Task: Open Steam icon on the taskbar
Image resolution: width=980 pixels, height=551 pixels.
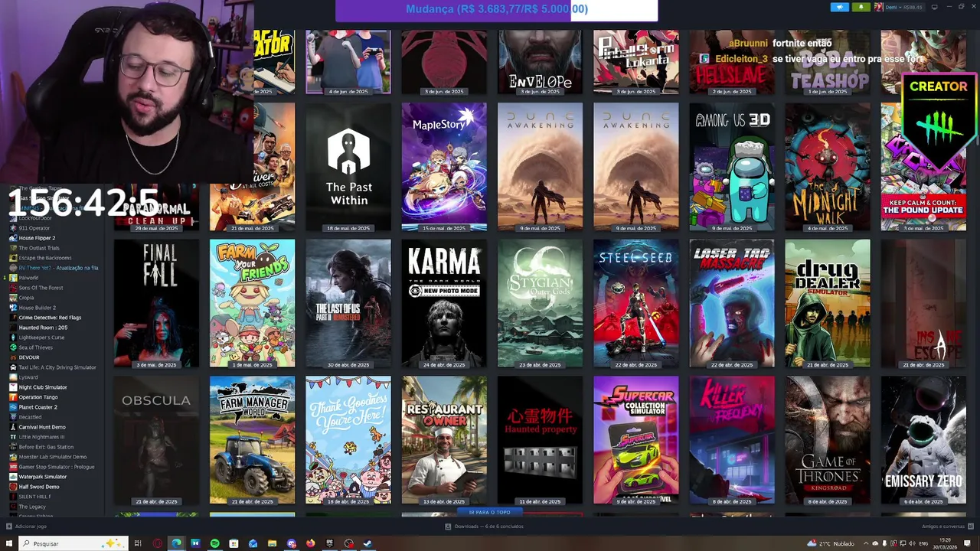Action: click(x=367, y=543)
